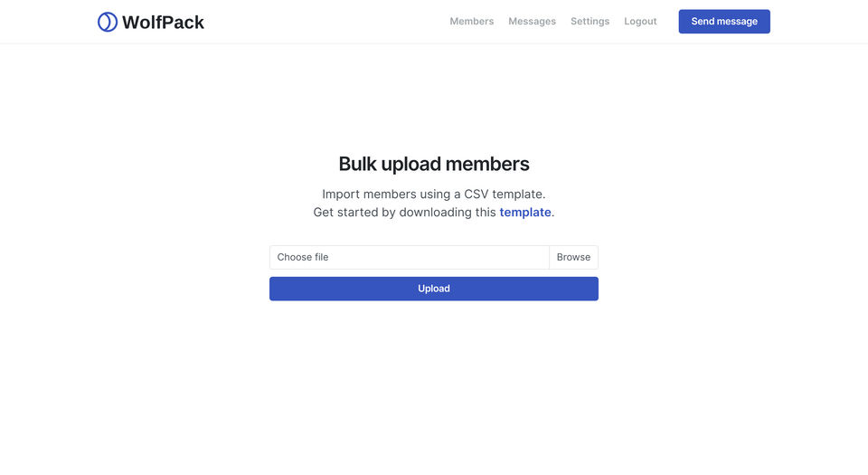Go to the Messages section
Image resolution: width=868 pixels, height=475 pixels.
[x=532, y=21]
